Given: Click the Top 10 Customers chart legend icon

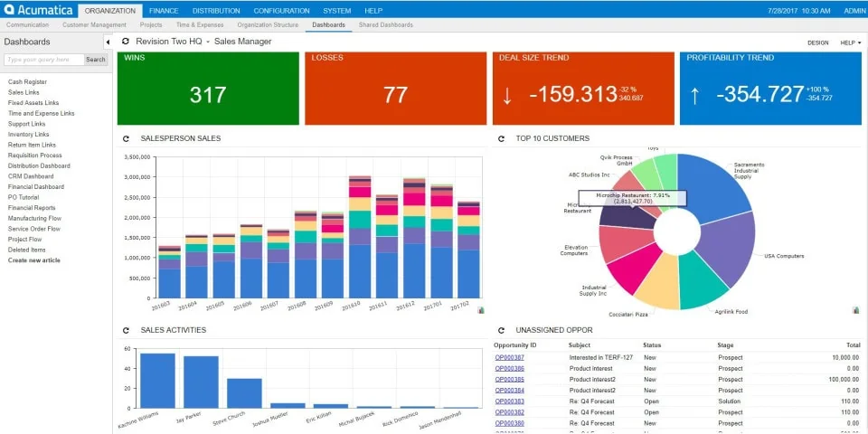Looking at the screenshot, I should pyautogui.click(x=856, y=310).
